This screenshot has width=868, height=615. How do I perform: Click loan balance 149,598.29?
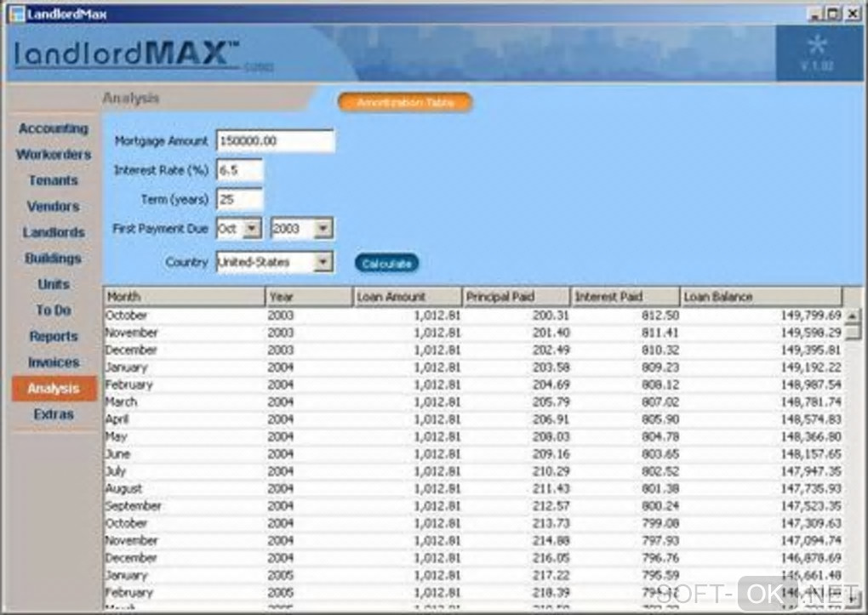coord(811,333)
